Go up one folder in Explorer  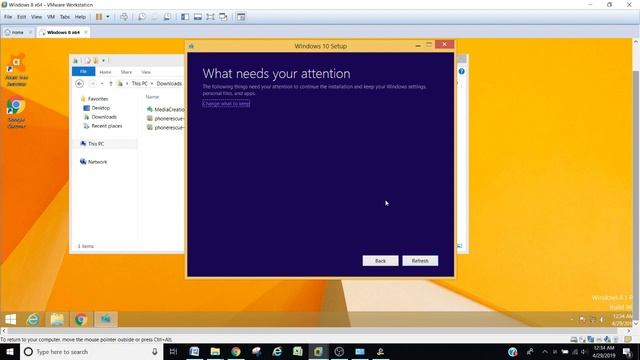point(111,84)
